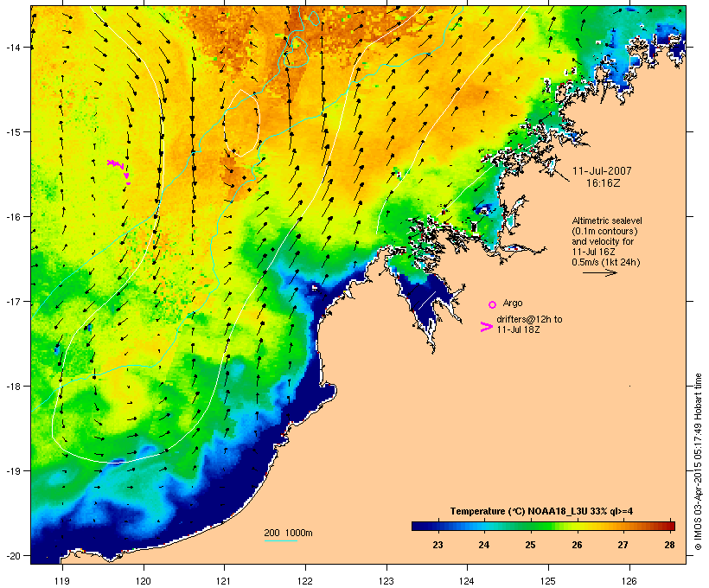The width and height of the screenshot is (709, 588).
Task: Click the magenta drifters arrow legend symbol
Action: tap(486, 327)
